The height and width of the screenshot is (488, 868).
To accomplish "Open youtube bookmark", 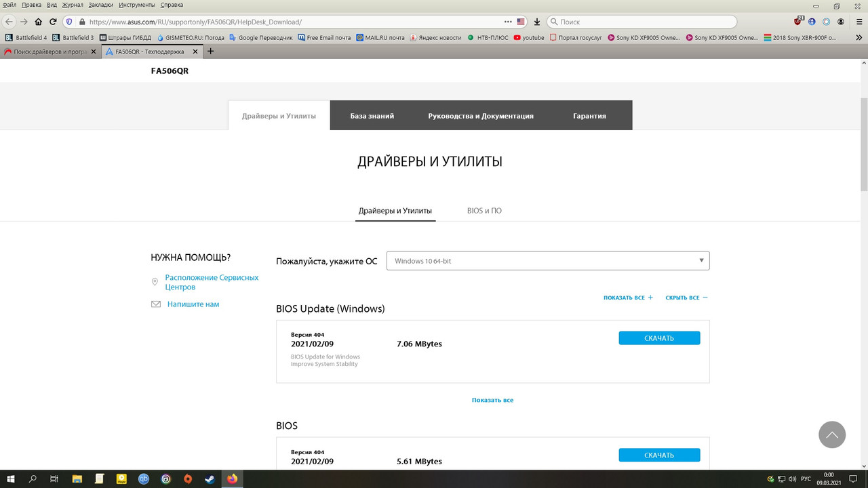I will point(529,37).
